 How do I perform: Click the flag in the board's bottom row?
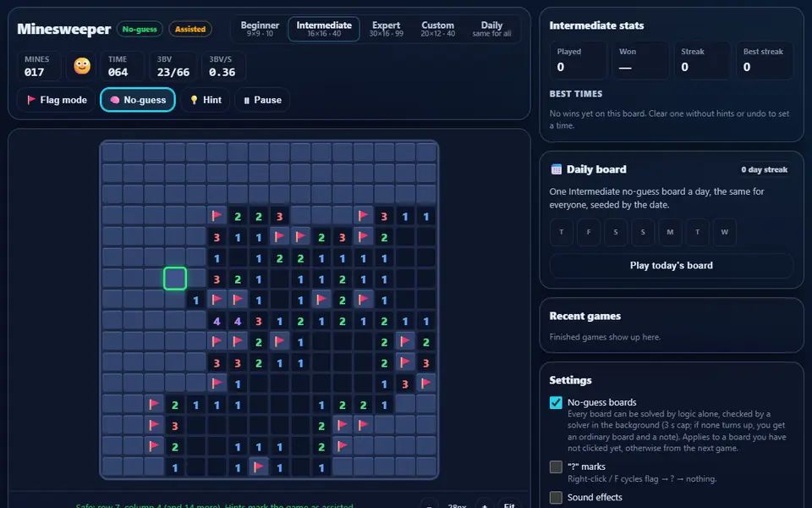click(x=259, y=467)
